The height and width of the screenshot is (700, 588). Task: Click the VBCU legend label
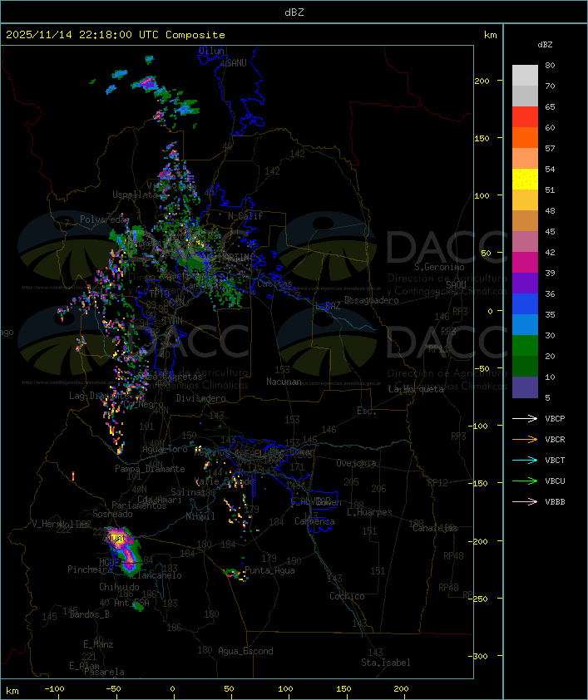555,481
